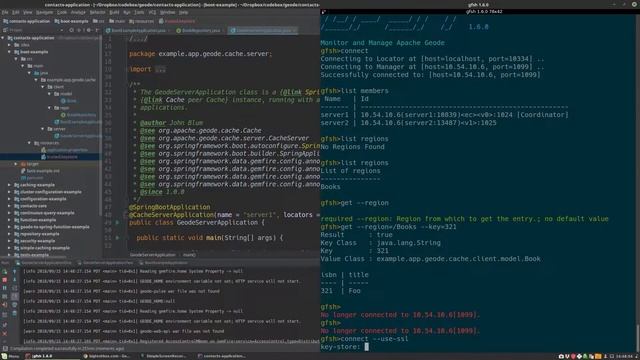Click contacts-application breadcrumb in navigation bar
The width and height of the screenshot is (640, 360).
point(26,21)
